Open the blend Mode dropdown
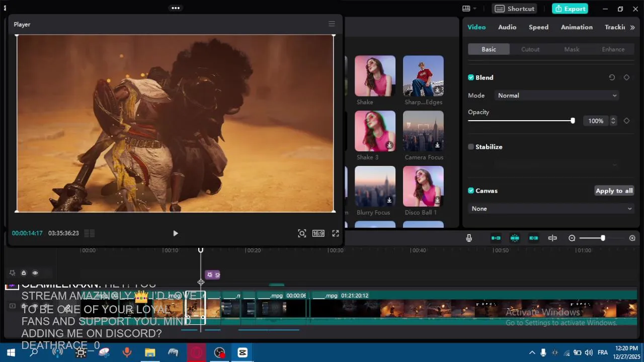 pyautogui.click(x=557, y=96)
